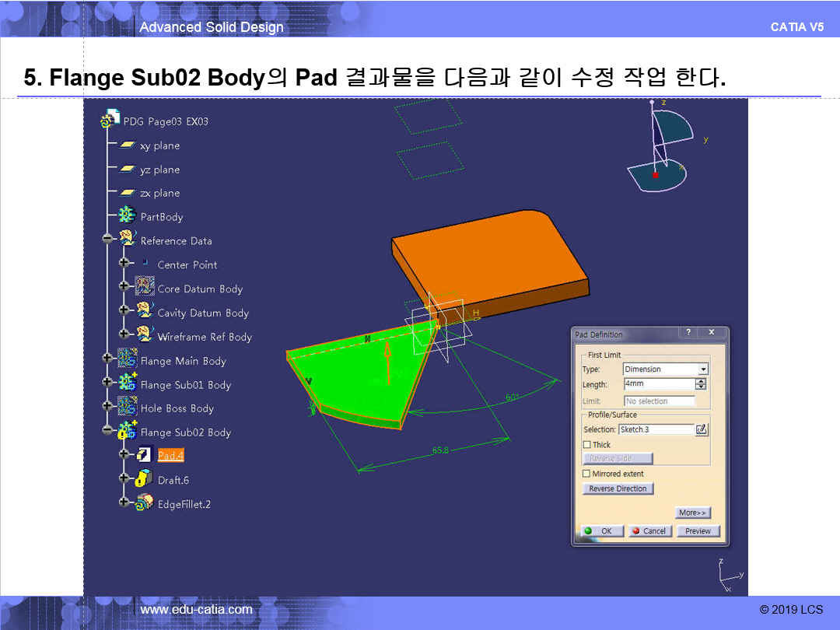Collapse the Reference Data node

pos(107,239)
